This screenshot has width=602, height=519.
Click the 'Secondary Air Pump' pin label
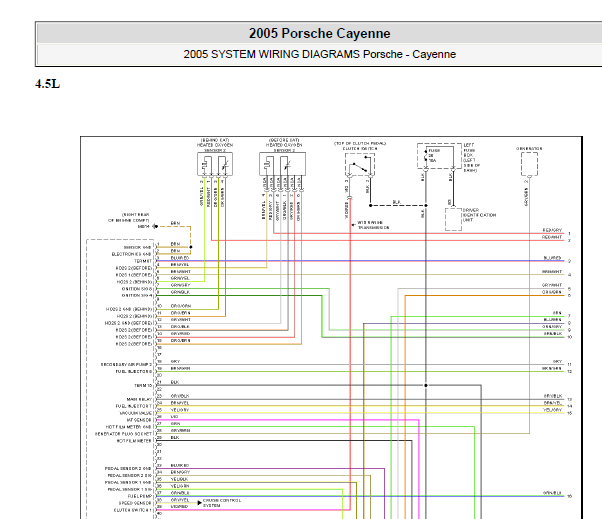(x=126, y=364)
